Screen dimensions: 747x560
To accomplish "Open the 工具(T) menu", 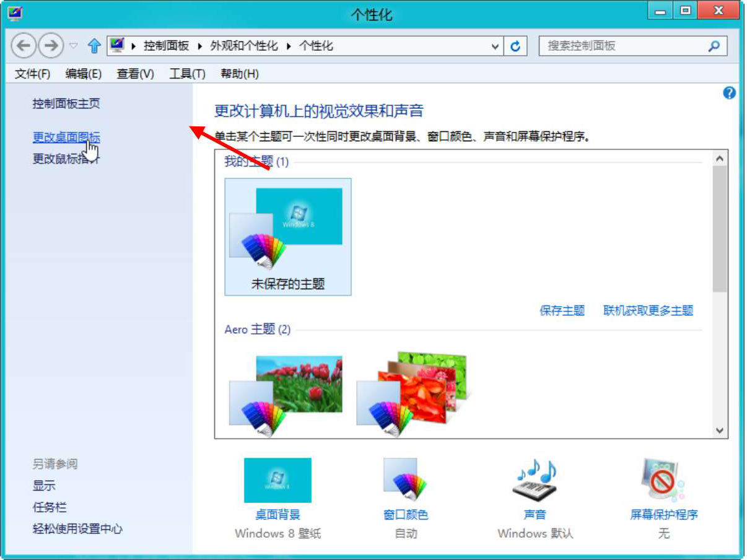I will pos(187,74).
